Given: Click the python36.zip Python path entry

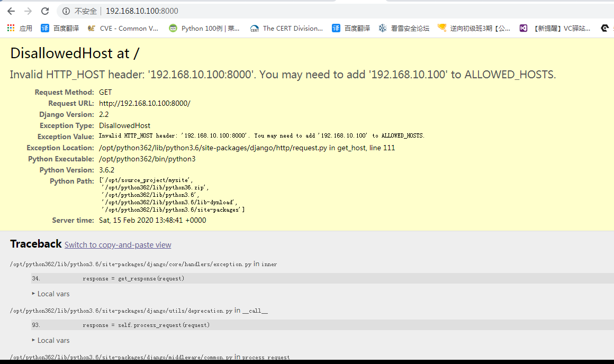Looking at the screenshot, I should pos(156,187).
